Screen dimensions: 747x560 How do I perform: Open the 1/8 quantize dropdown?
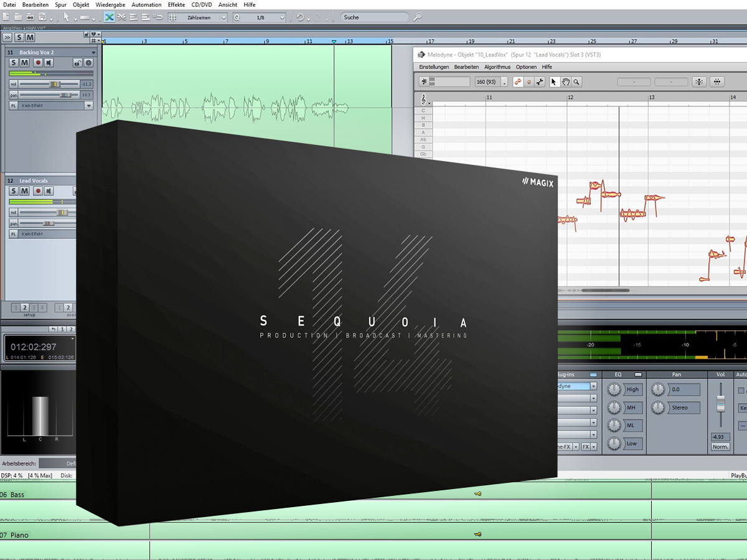pyautogui.click(x=260, y=17)
